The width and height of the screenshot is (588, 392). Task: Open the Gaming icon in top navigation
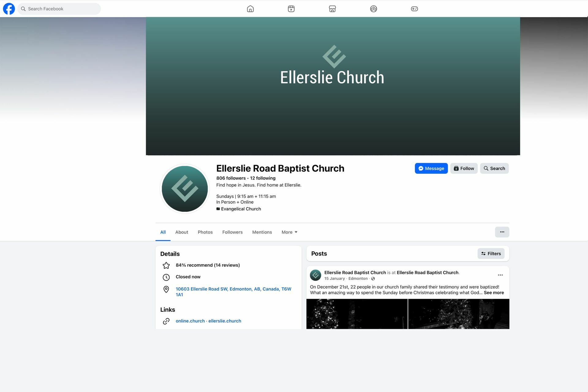(x=414, y=9)
